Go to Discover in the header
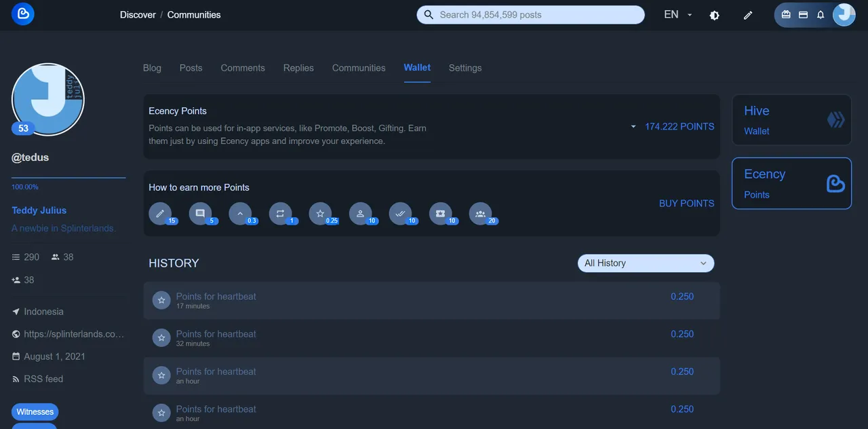The image size is (868, 429). (138, 14)
